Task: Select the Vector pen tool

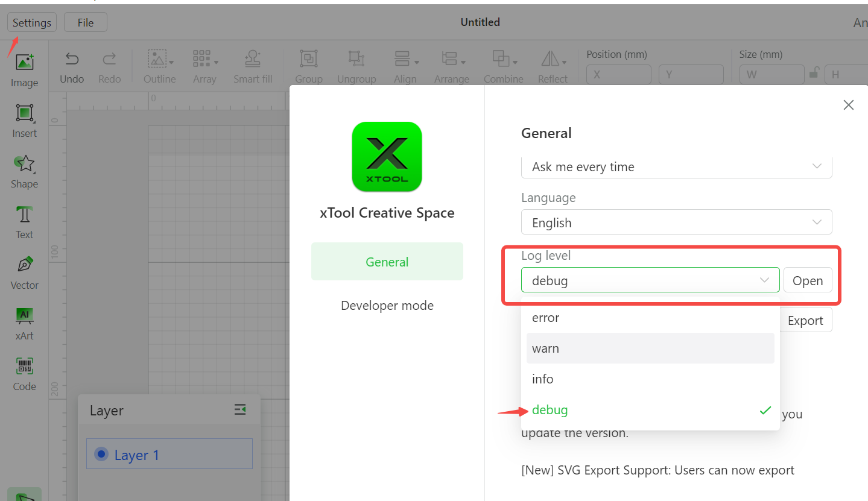Action: pyautogui.click(x=24, y=273)
